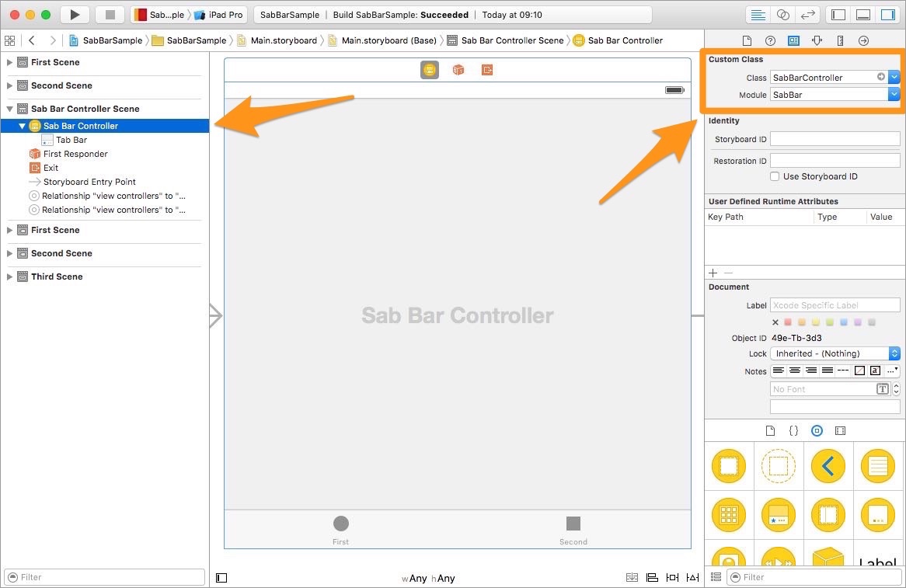
Task: Click the Main.storyboard (Base) breadcrumb
Action: tap(382, 40)
